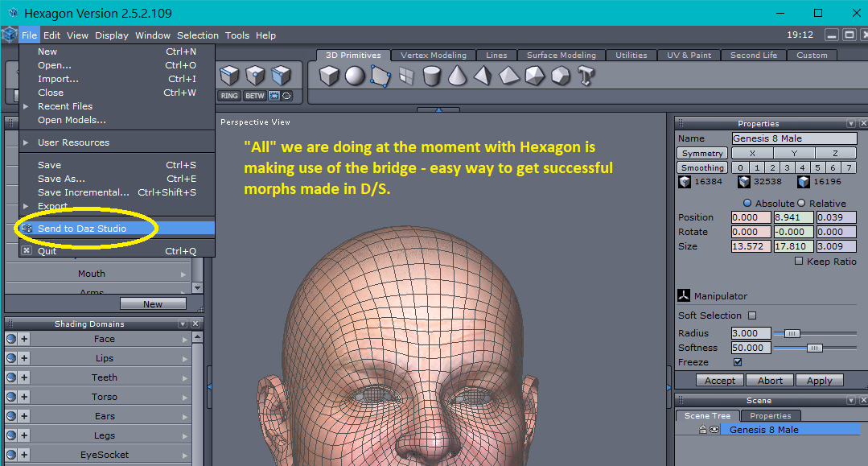
Task: Expand the Recent Files submenu arrow
Action: pos(26,105)
